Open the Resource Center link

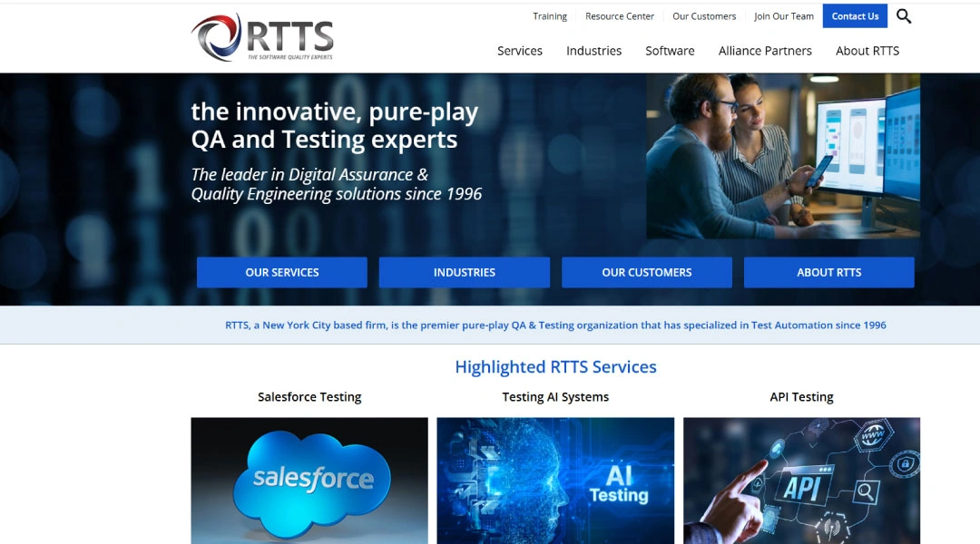tap(620, 16)
